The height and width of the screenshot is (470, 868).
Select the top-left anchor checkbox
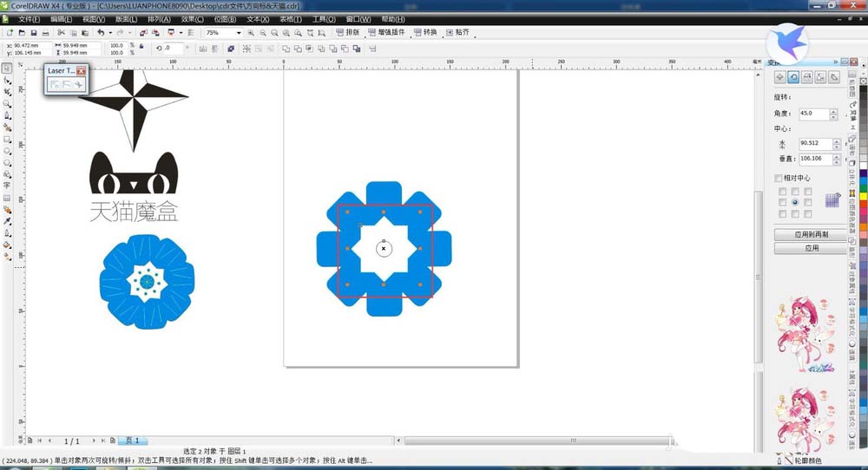click(x=782, y=192)
